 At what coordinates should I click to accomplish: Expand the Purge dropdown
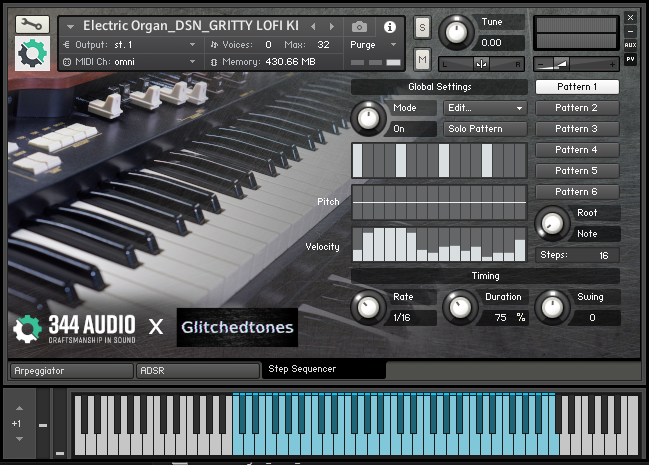click(x=373, y=45)
